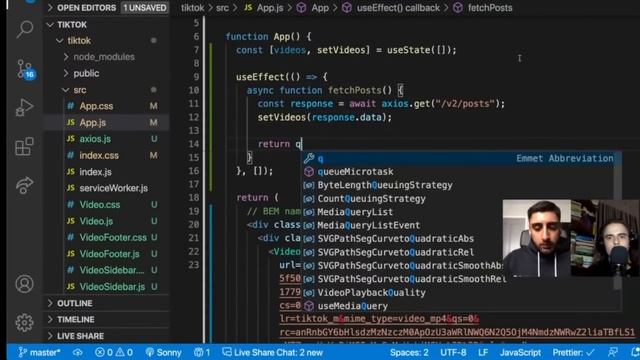Image resolution: width=640 pixels, height=360 pixels.
Task: Click the feedback icon in status bar
Action: coord(613,352)
